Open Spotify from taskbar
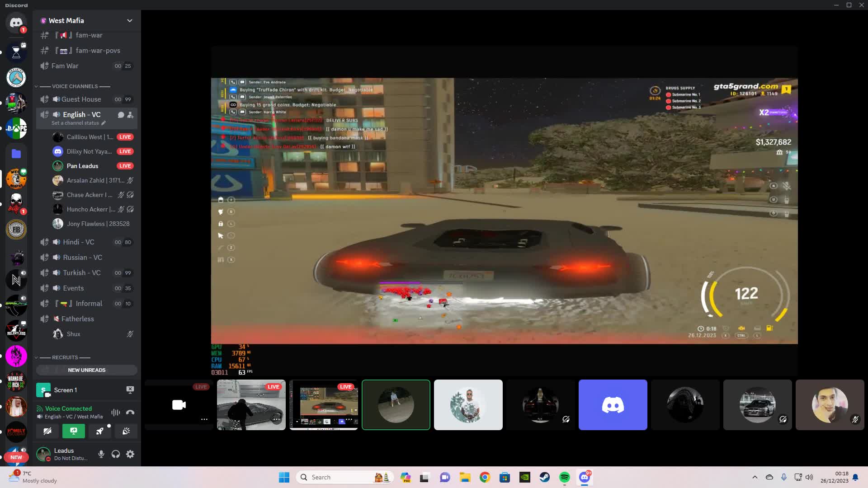Image resolution: width=868 pixels, height=488 pixels. coord(565,477)
